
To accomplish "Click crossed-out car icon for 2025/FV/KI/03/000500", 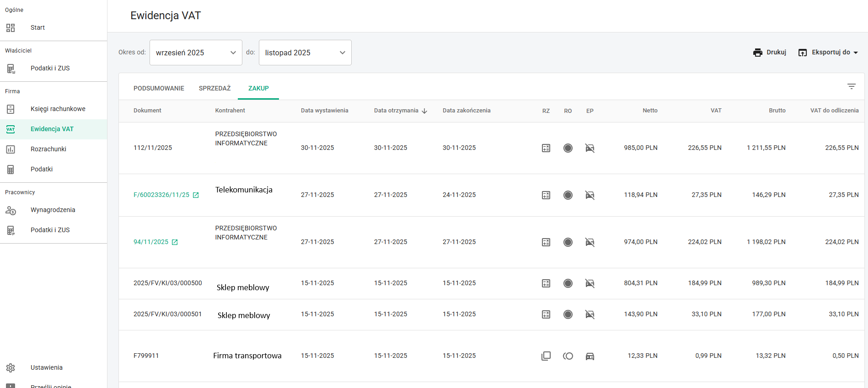I will pos(590,283).
